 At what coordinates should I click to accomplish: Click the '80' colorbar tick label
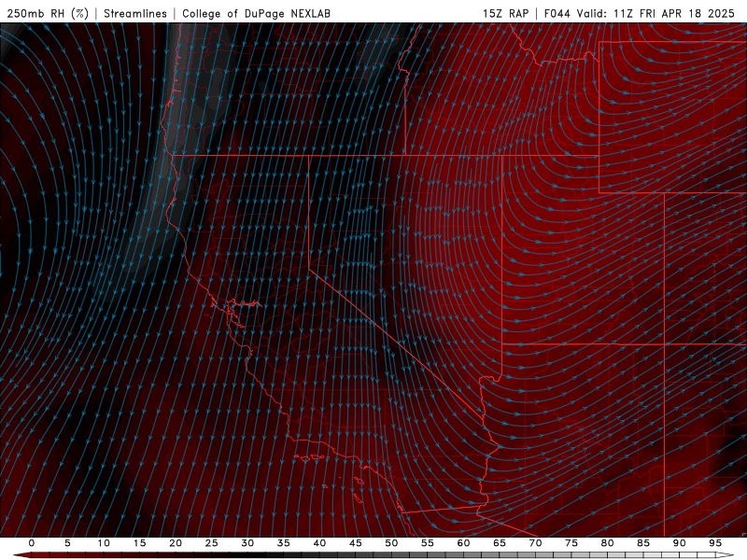pyautogui.click(x=608, y=543)
